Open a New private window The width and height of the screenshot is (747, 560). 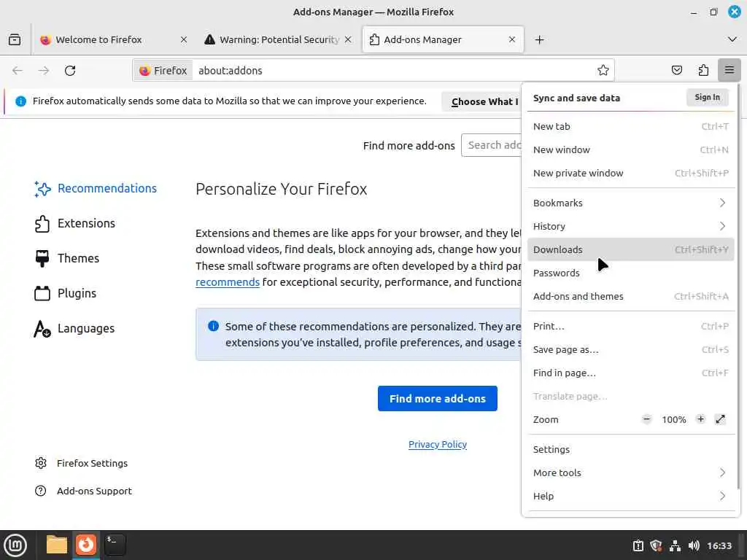[x=631, y=173]
